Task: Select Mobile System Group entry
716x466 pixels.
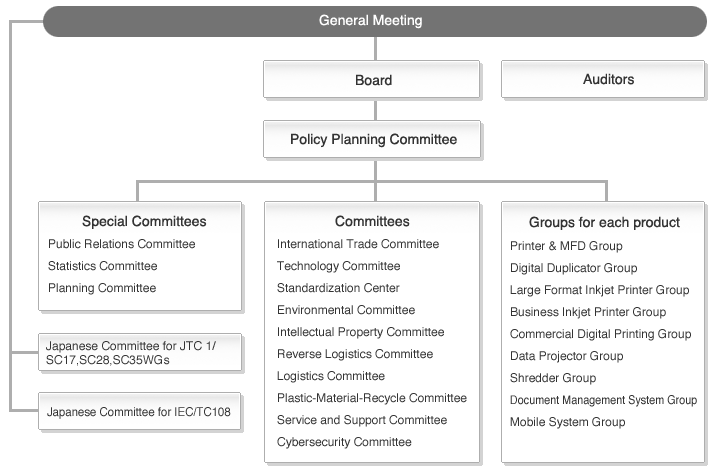Action: [x=568, y=422]
